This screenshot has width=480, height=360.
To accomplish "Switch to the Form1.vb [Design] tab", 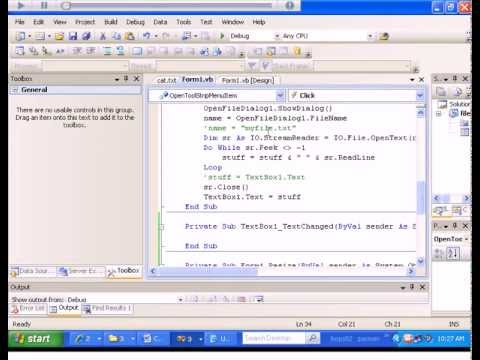I will (x=248, y=80).
